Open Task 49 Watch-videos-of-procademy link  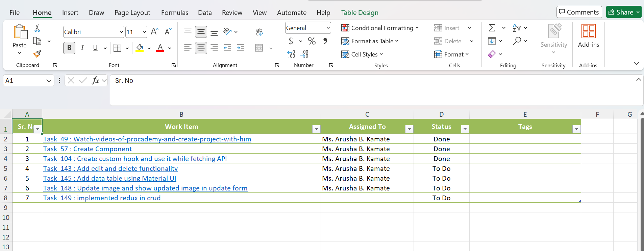click(x=147, y=139)
